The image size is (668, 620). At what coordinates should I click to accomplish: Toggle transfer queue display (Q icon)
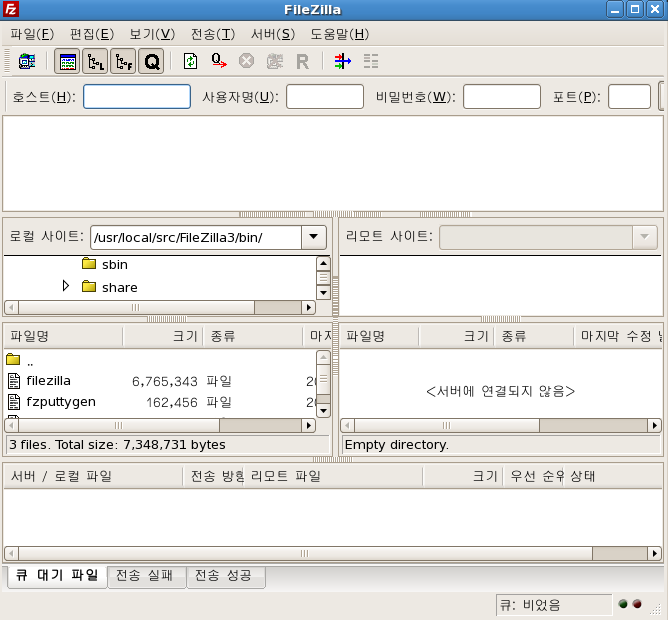click(x=151, y=61)
